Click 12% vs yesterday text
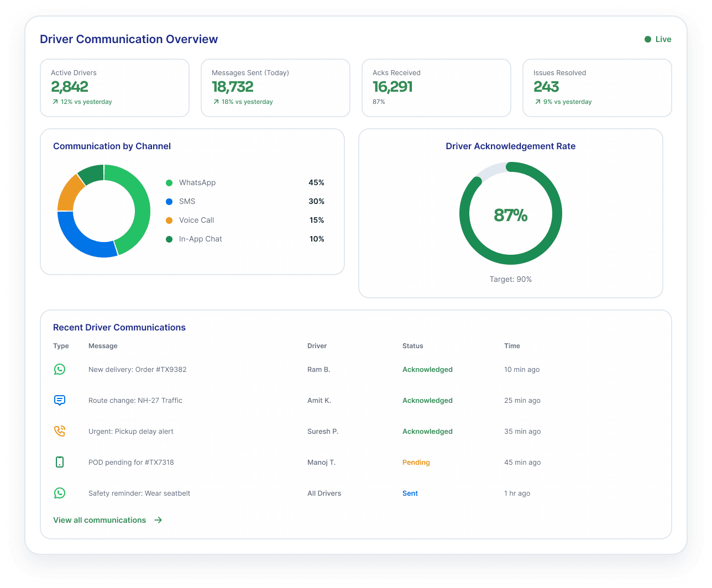Screen dimensions: 712x588 click(86, 102)
